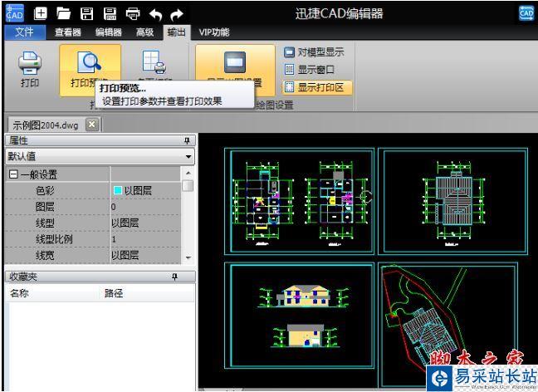Select the 图层 value 0 cell
This screenshot has height=392, width=538.
pyautogui.click(x=144, y=207)
